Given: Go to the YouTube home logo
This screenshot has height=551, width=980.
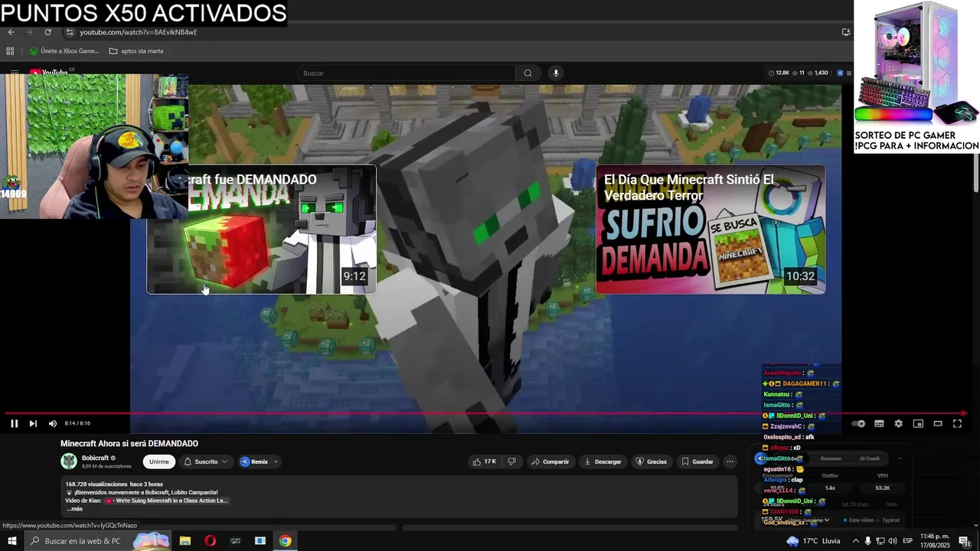Looking at the screenshot, I should coord(51,73).
